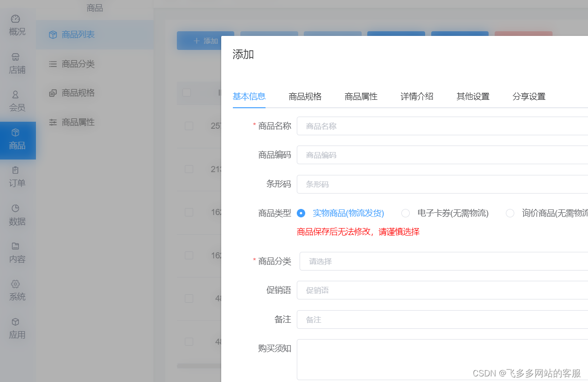Open the 订单 clipboard icon
Viewport: 588px width, 382px height.
pyautogui.click(x=15, y=170)
